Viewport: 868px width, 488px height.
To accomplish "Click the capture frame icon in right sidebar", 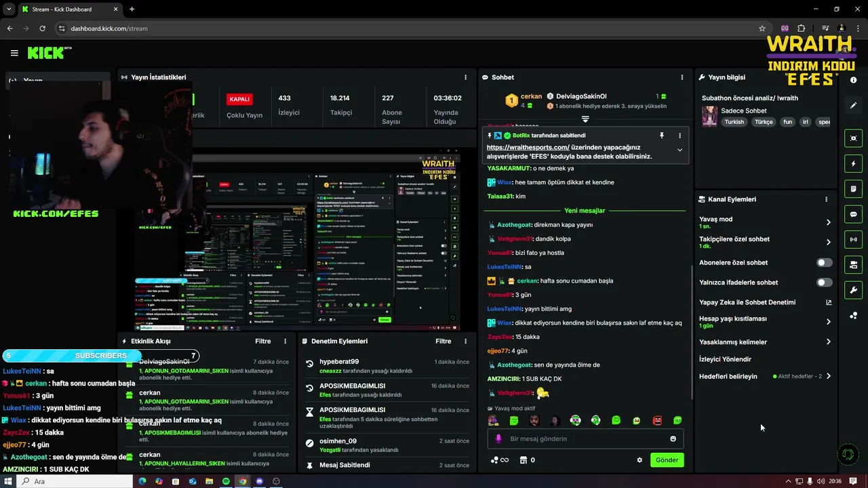I will click(x=854, y=138).
